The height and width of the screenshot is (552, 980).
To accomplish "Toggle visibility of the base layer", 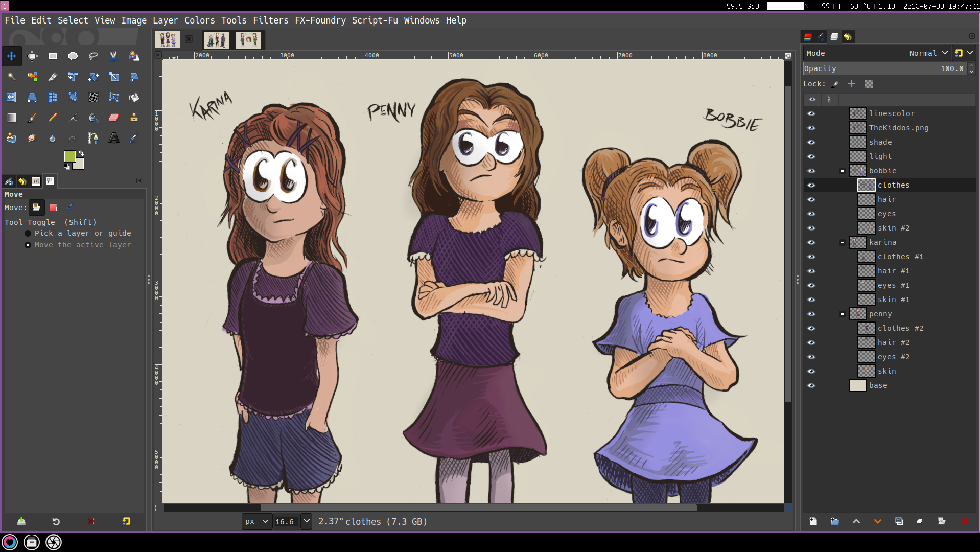I will tap(811, 385).
